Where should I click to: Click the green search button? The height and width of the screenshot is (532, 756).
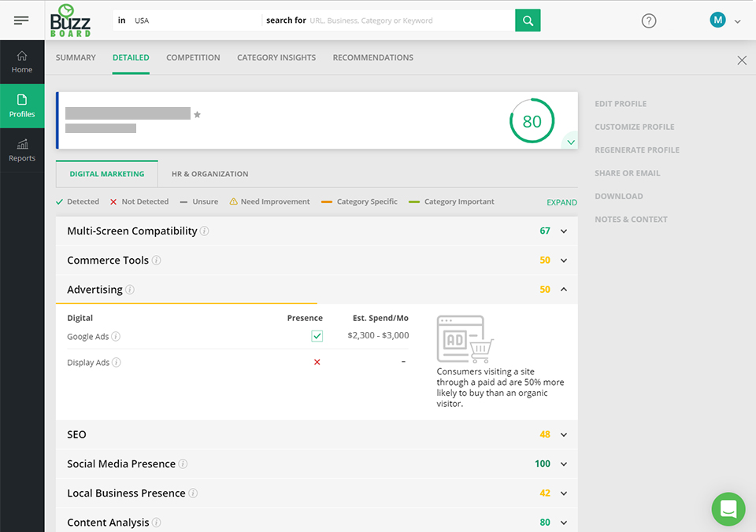coord(528,20)
